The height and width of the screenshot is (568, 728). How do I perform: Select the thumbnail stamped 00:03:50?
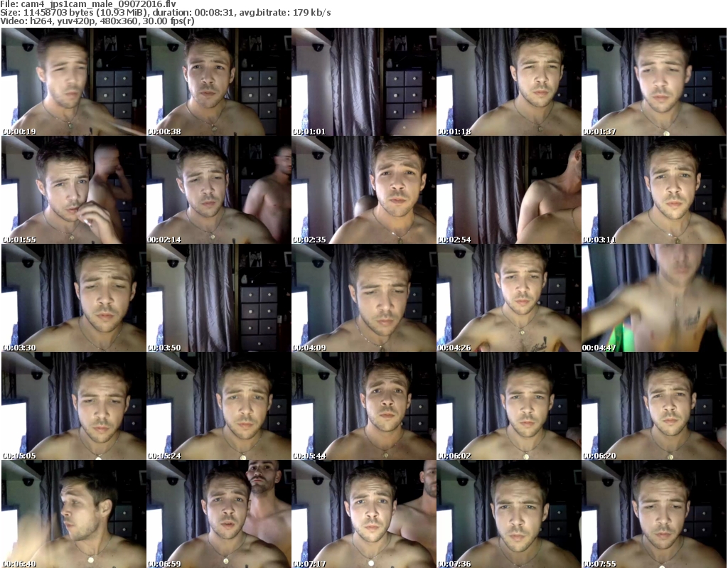(x=219, y=298)
